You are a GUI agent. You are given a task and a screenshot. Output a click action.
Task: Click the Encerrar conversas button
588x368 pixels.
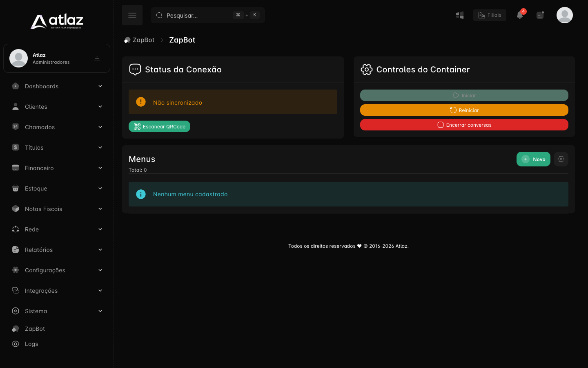(464, 125)
